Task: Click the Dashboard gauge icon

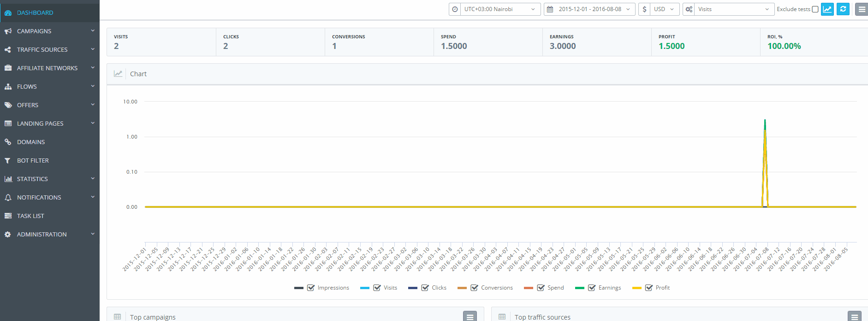Action: tap(8, 13)
